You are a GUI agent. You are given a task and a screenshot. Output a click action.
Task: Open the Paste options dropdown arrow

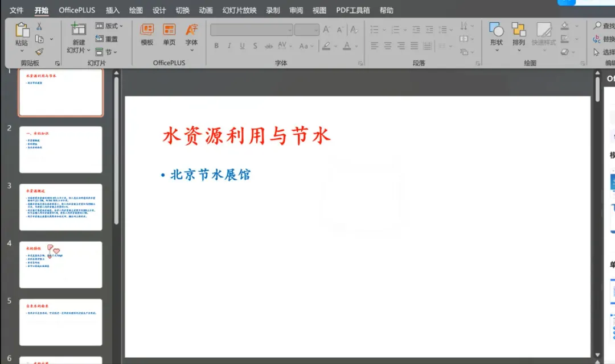click(22, 51)
